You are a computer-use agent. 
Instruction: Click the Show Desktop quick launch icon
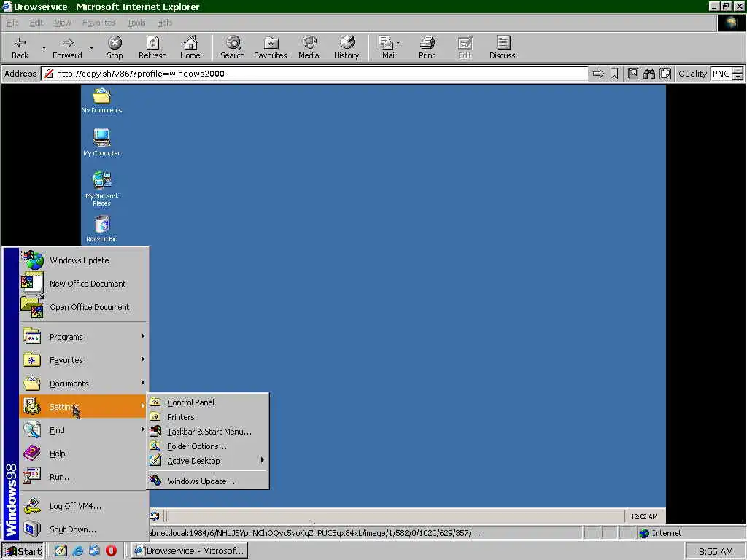(61, 551)
